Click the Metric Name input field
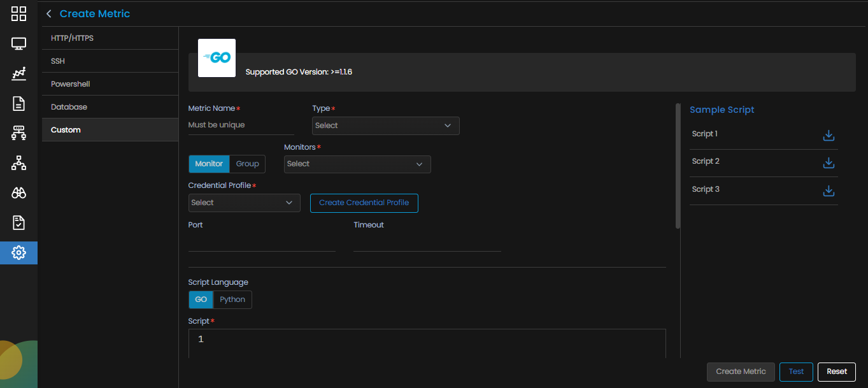Image resolution: width=868 pixels, height=388 pixels. pyautogui.click(x=241, y=126)
